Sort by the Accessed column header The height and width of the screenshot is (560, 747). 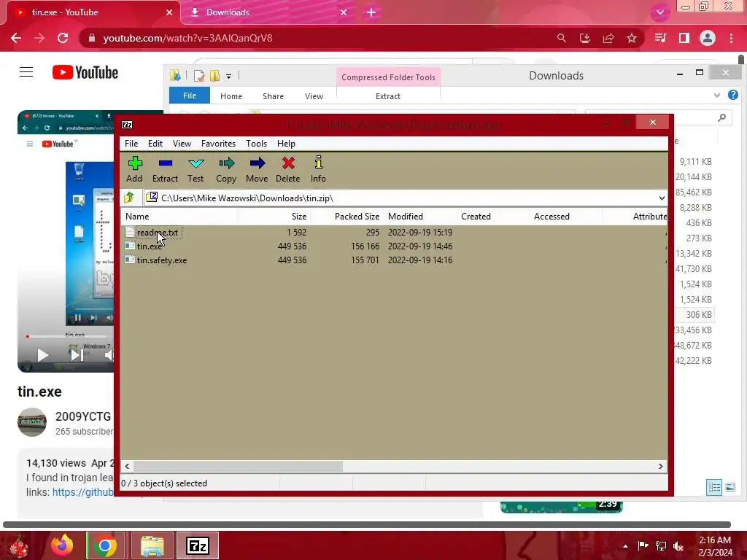pos(565,216)
